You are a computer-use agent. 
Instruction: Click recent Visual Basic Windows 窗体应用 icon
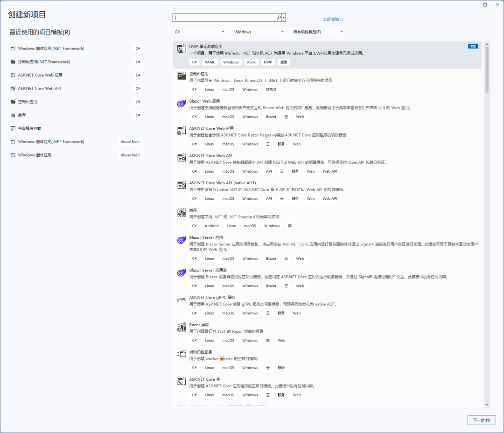(13, 155)
